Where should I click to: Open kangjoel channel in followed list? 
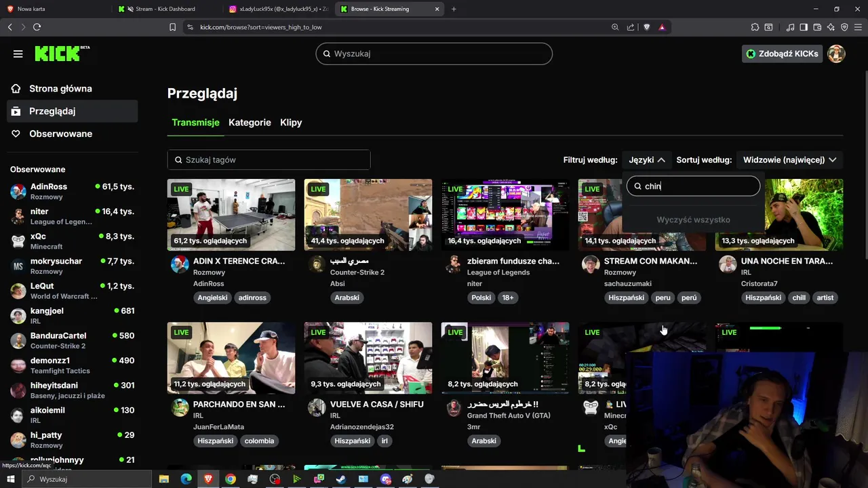tap(72, 316)
